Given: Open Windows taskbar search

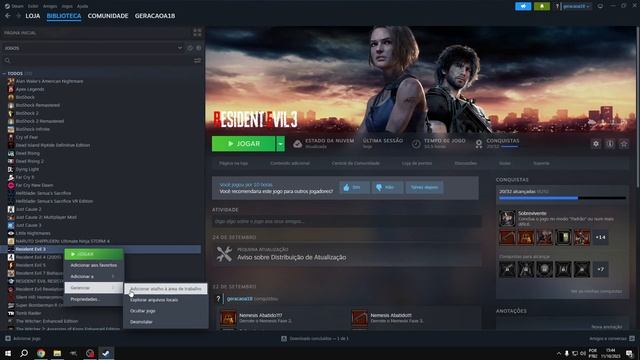Looking at the screenshot, I should [24, 353].
